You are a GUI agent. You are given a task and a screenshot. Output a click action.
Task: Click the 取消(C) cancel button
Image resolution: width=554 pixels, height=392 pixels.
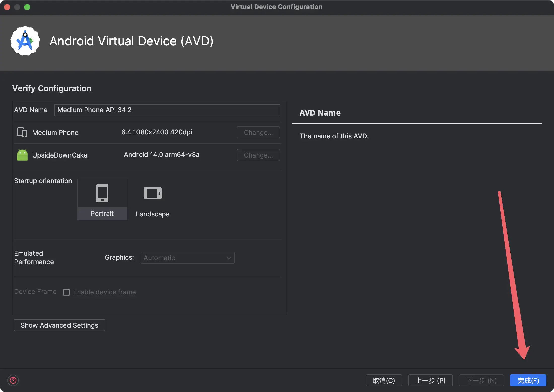tap(384, 380)
